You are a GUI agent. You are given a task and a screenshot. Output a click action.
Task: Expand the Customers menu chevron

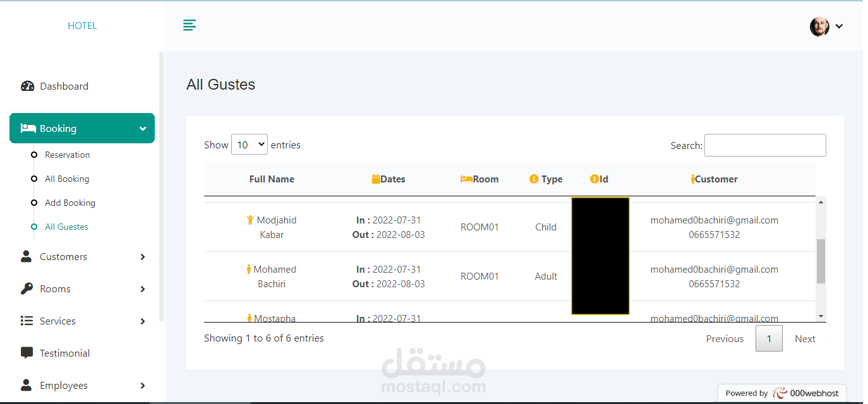[143, 257]
